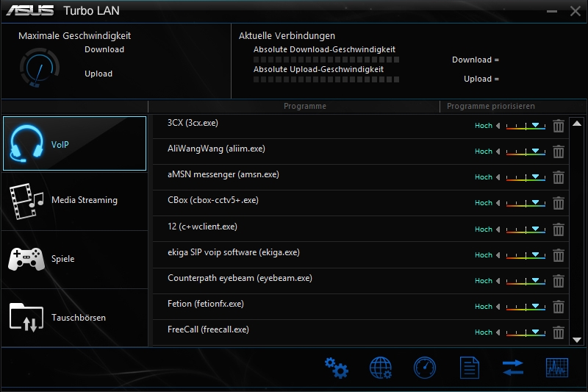This screenshot has width=588, height=392.
Task: Lower AliWangWang priority with left arrow
Action: [498, 152]
